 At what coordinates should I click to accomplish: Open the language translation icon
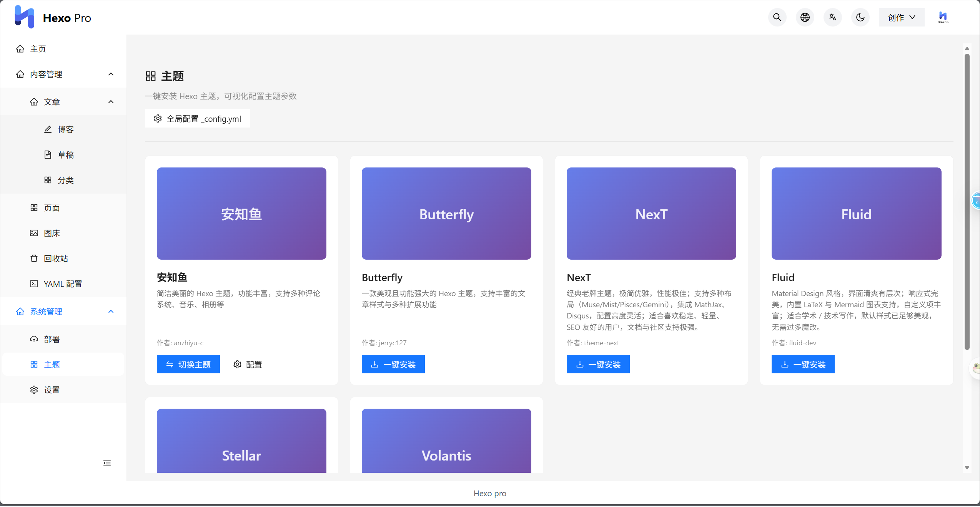point(832,18)
